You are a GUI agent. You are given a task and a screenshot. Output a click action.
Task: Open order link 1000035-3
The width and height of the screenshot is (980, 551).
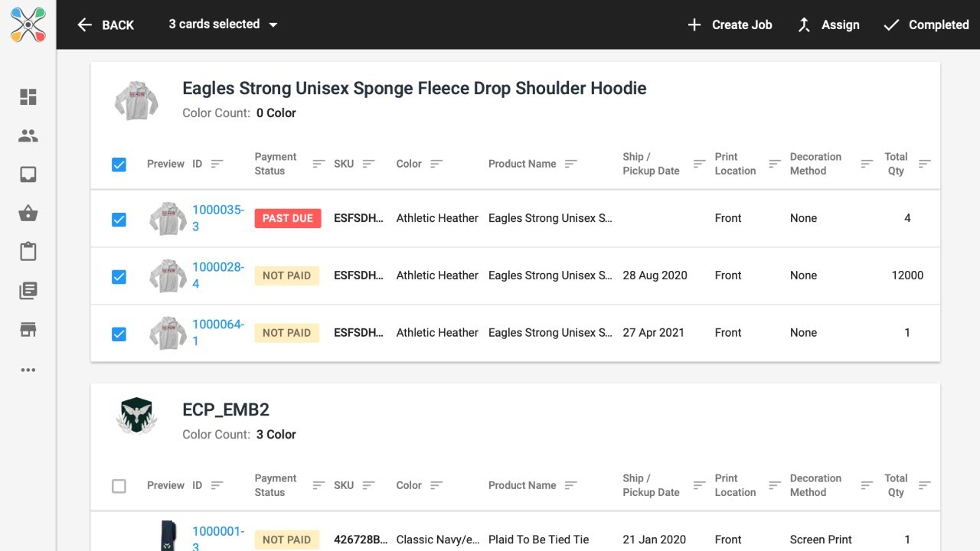[x=218, y=218]
